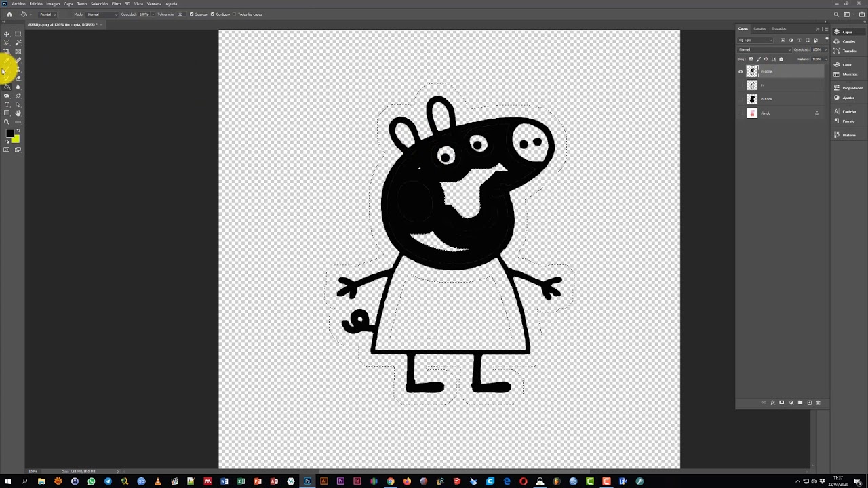Open the options bar Opacidad dropdown arrow

pos(152,14)
